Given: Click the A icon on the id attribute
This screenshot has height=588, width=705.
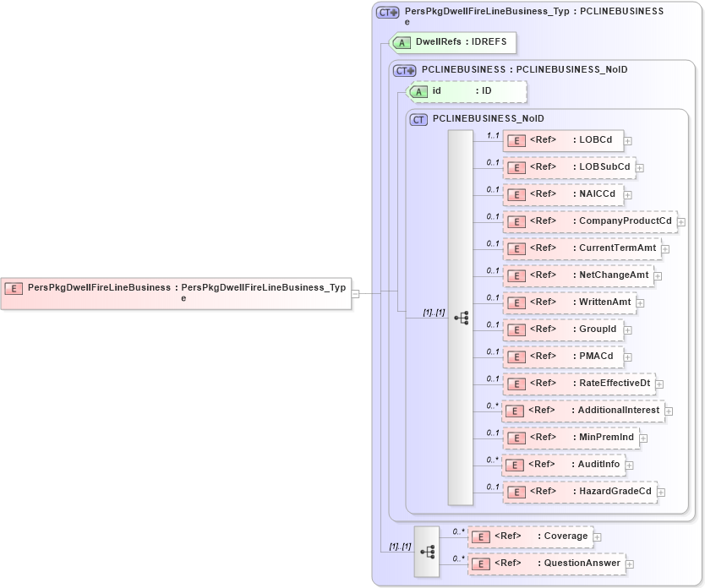Looking at the screenshot, I should 420,91.
